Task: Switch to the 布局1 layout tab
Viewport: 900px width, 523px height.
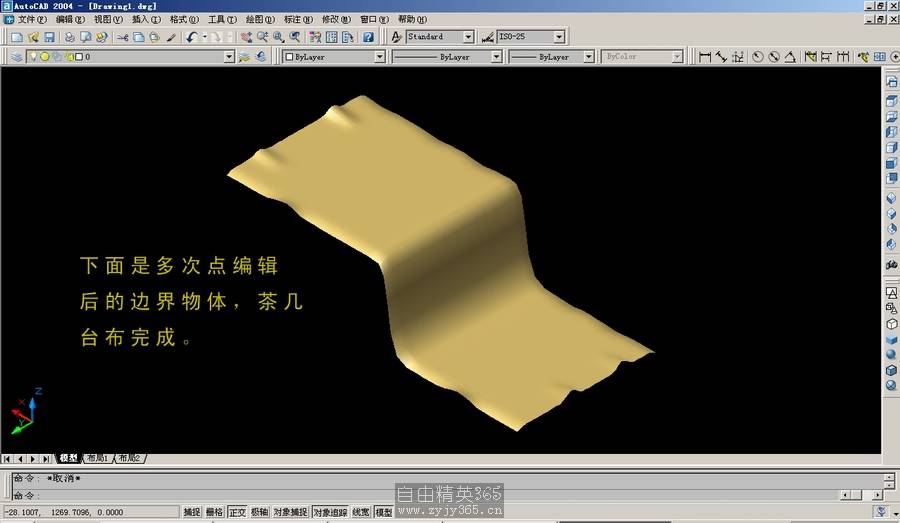Action: pos(97,458)
